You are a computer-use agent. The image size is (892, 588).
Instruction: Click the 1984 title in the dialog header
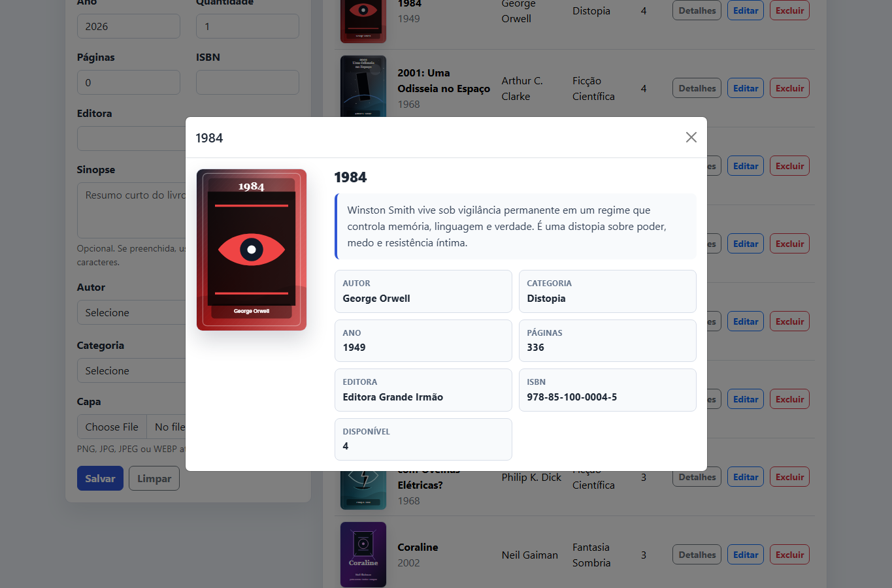tap(209, 138)
